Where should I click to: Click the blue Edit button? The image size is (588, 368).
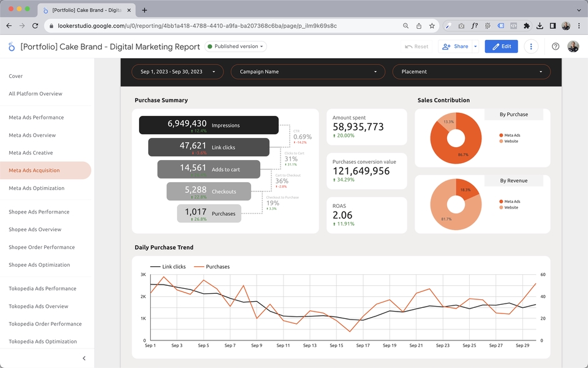(501, 47)
